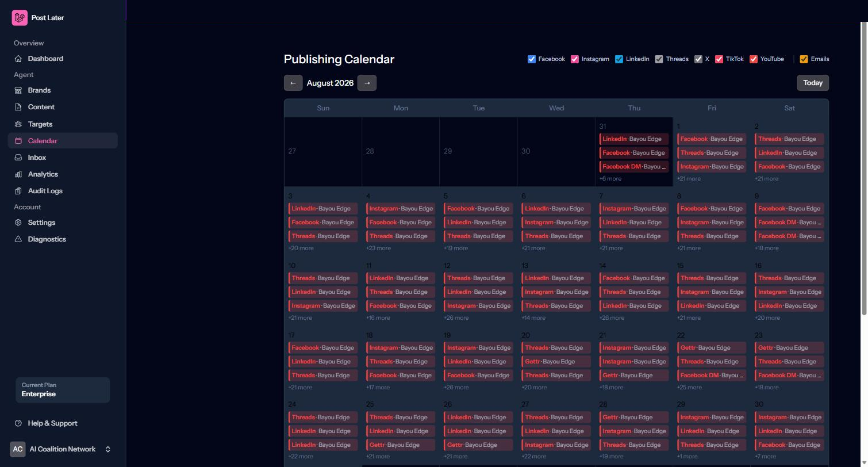Screen dimensions: 868x467
Task: Click the Settings gear icon
Action: pos(18,223)
